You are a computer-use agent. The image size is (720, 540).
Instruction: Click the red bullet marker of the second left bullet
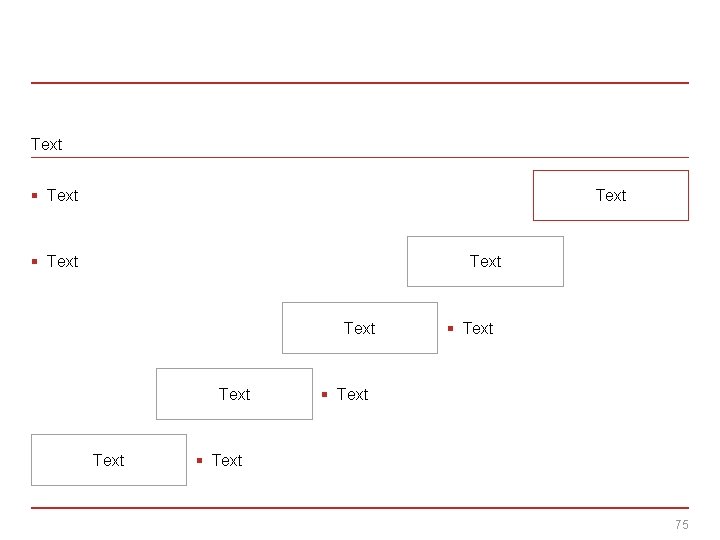tap(35, 262)
